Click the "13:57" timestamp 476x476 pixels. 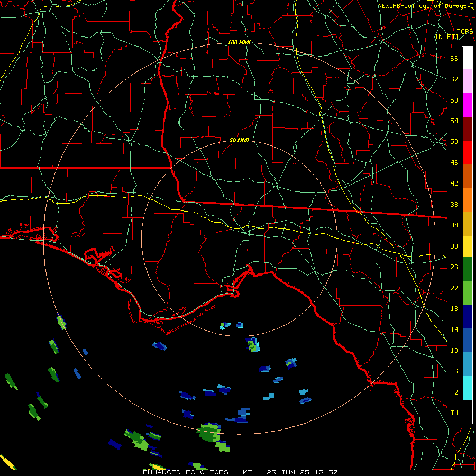[x=326, y=472]
